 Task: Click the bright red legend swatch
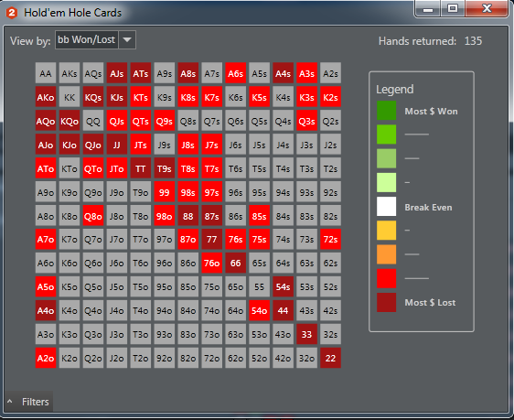387,278
